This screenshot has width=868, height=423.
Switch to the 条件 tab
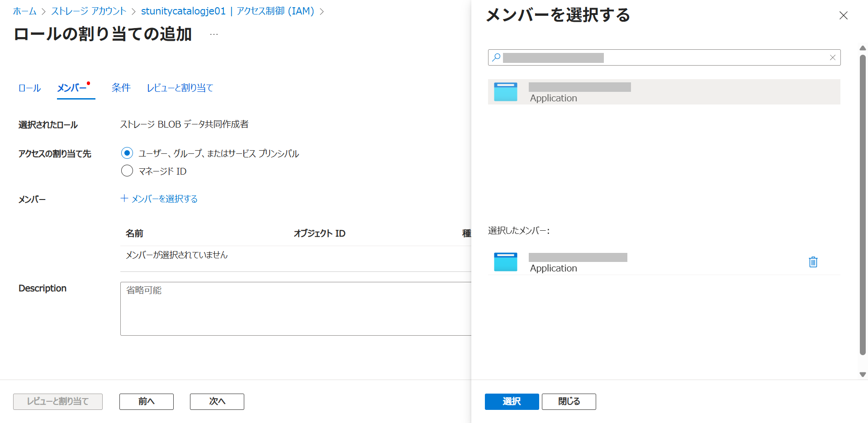(x=121, y=88)
